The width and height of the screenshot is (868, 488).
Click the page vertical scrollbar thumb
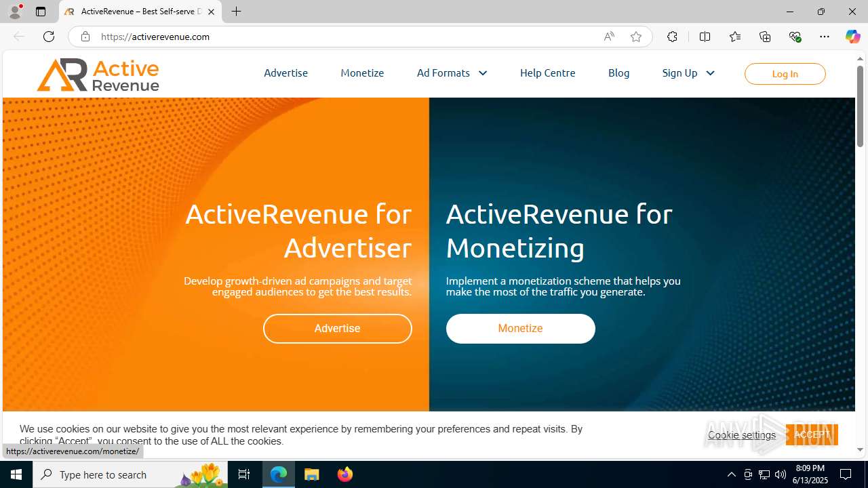(860, 106)
